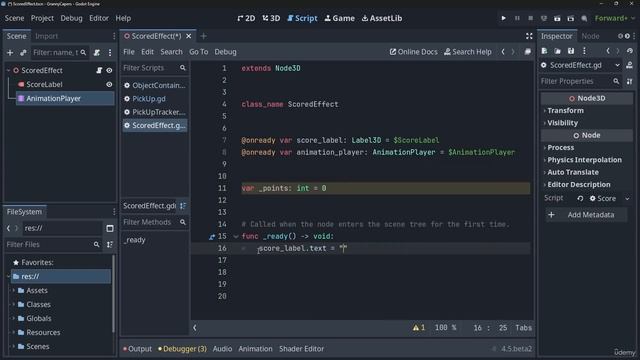Open the Script property dropdown arrow
Image resolution: width=640 pixels, height=360 pixels.
(x=627, y=198)
